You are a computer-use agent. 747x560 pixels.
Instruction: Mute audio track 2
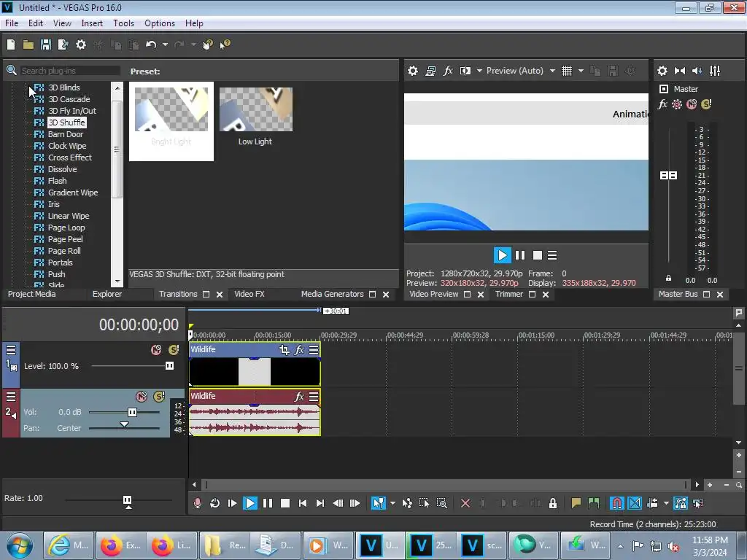(x=142, y=396)
